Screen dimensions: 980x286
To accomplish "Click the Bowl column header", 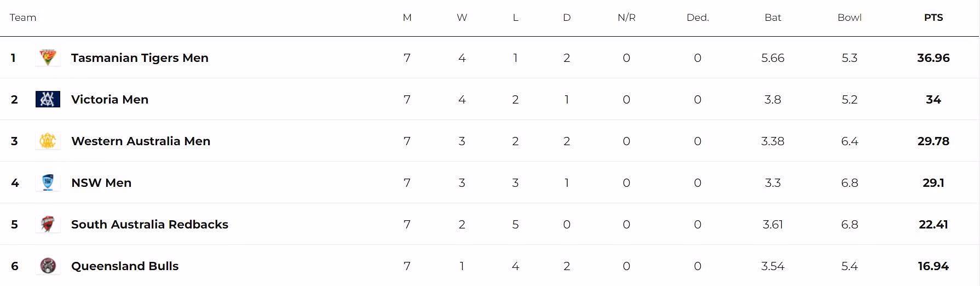I will pos(849,18).
